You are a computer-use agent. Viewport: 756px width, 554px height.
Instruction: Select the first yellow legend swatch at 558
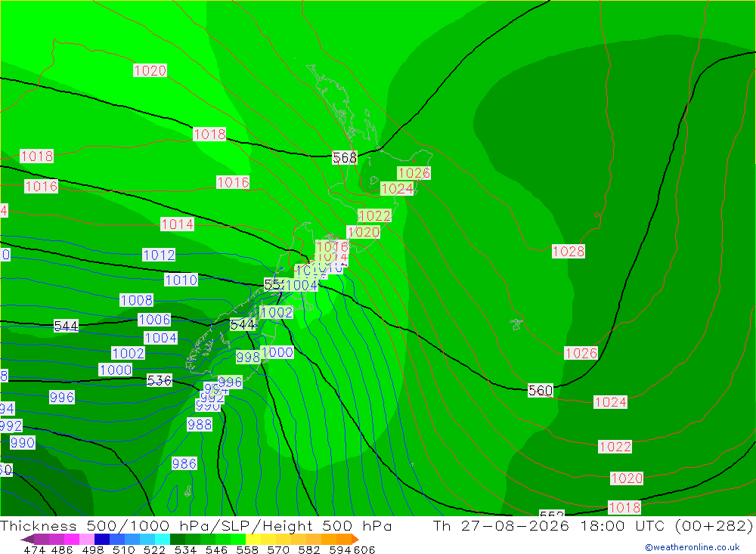click(x=253, y=539)
